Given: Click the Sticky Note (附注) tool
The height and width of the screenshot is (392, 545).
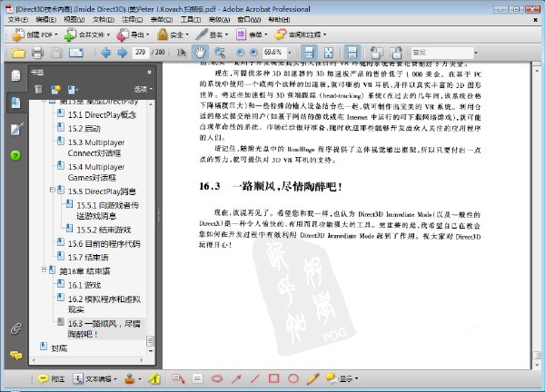Looking at the screenshot, I should 51,378.
